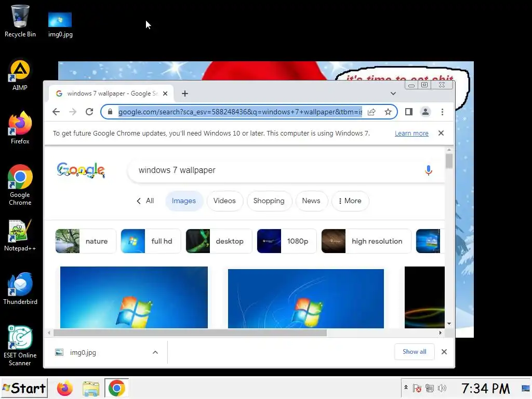Viewport: 532px width, 399px height.
Task: Follow the Learn more link
Action: (x=411, y=134)
